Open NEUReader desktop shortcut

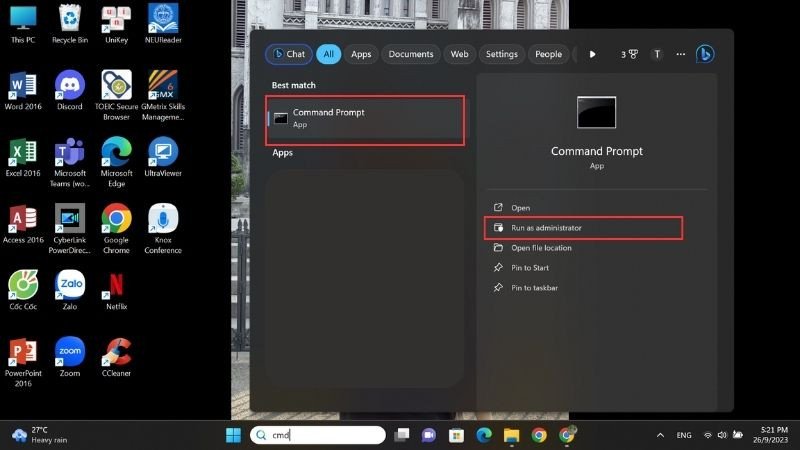(163, 24)
